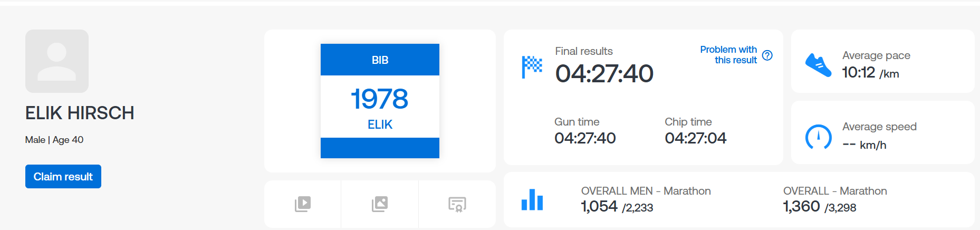Image resolution: width=980 pixels, height=230 pixels.
Task: Click the checkered finish flag icon
Action: click(532, 67)
